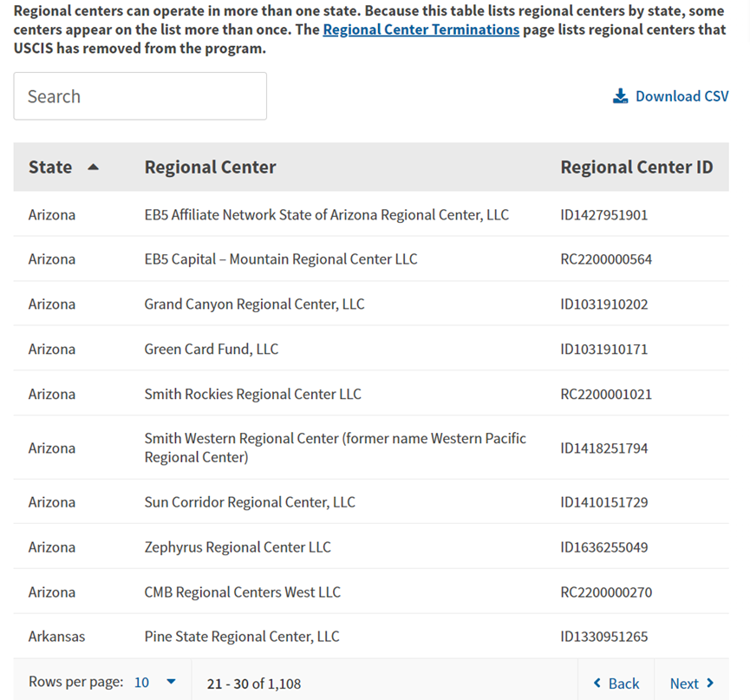The image size is (750, 700).
Task: Sort by the State column header
Action: [x=50, y=167]
